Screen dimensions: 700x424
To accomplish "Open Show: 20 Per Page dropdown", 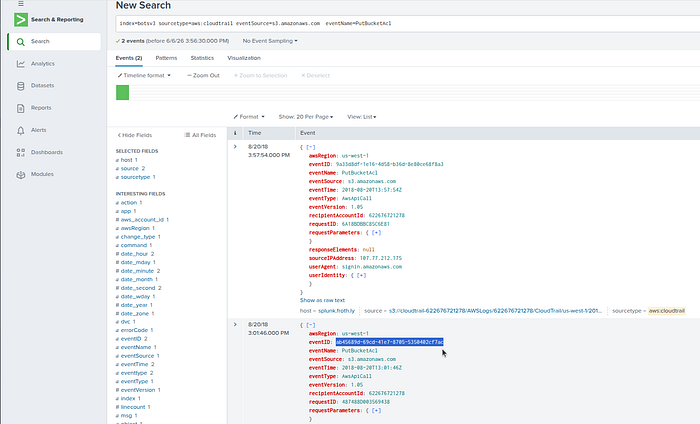I will (x=306, y=117).
